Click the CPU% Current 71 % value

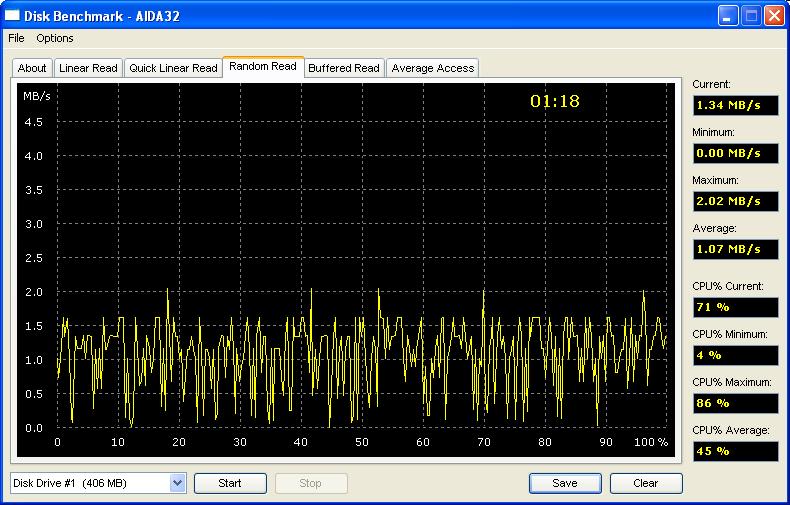tap(736, 307)
